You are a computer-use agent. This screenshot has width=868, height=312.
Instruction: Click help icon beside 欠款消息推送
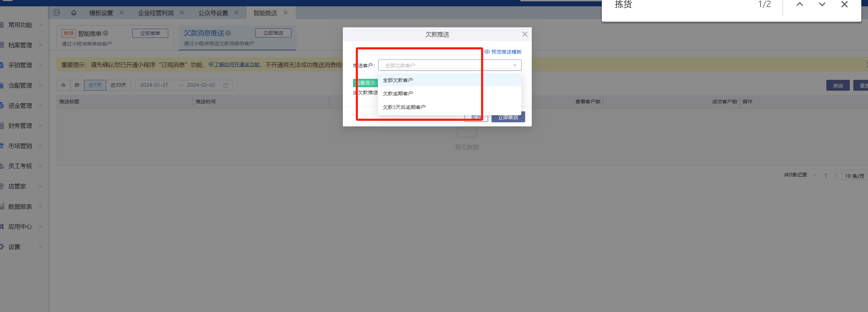tap(228, 33)
